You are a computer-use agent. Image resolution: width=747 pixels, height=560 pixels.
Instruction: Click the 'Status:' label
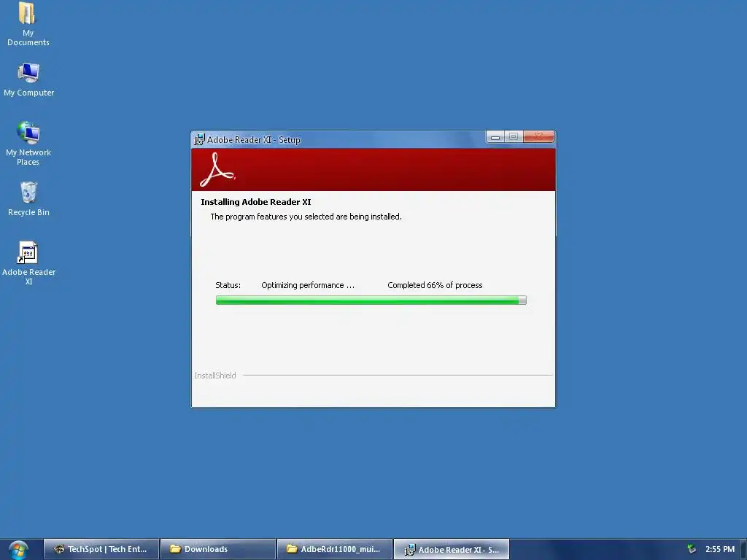[x=228, y=285]
